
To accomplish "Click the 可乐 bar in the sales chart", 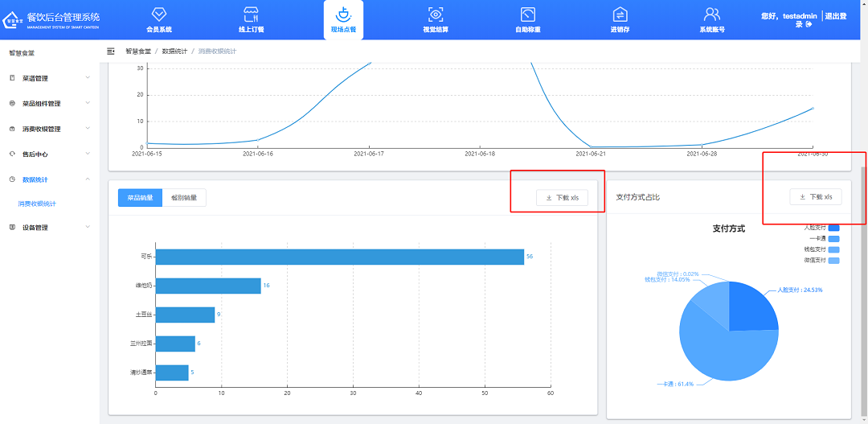I will point(339,257).
